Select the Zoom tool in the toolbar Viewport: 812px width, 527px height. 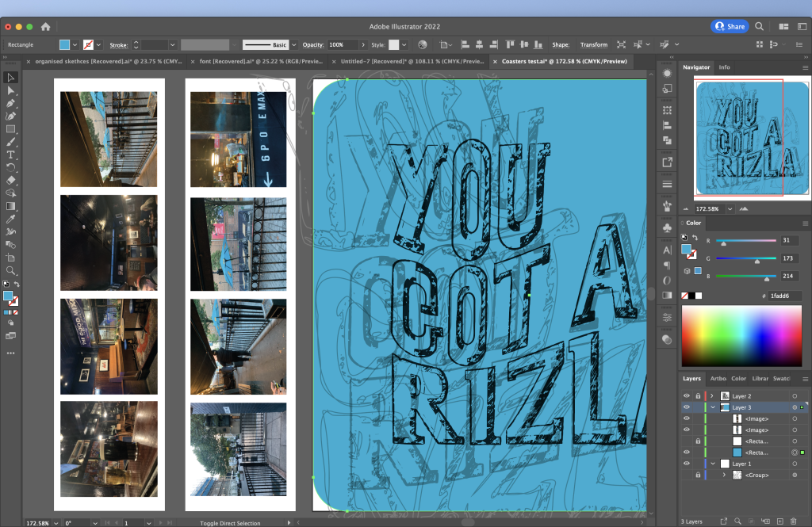10,271
